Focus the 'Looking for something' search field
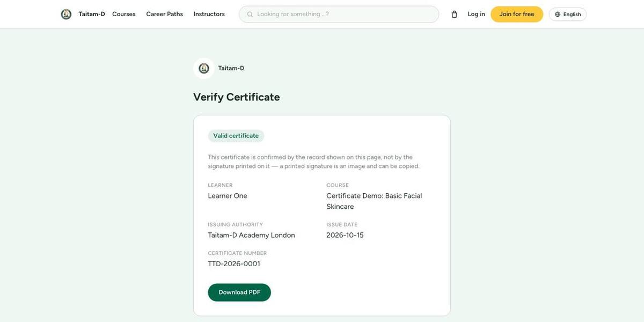This screenshot has width=644, height=322. [x=339, y=14]
